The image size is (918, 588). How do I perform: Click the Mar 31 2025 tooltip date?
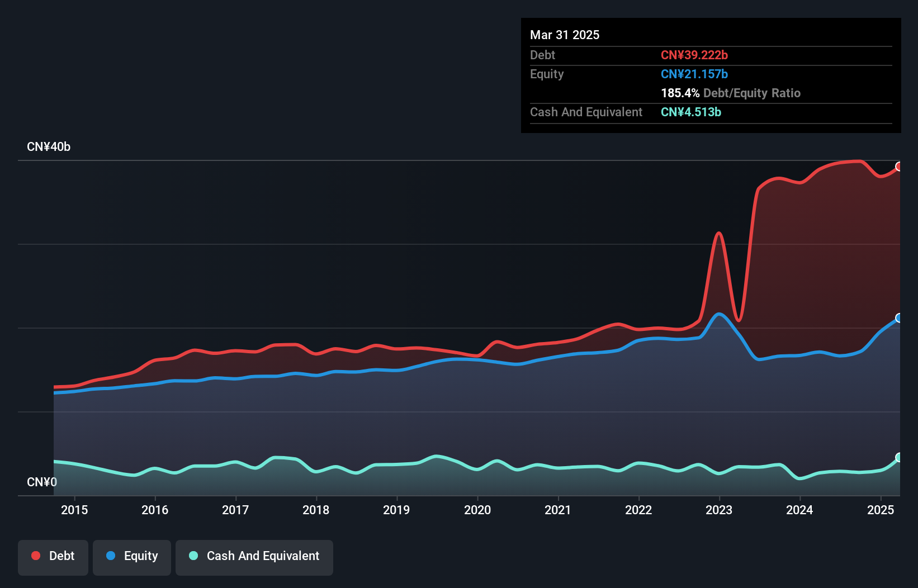pyautogui.click(x=565, y=35)
